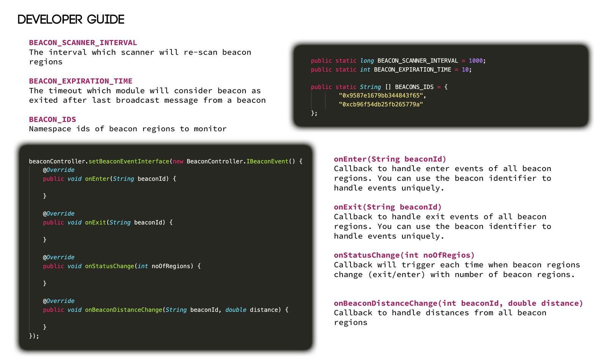This screenshot has width=607, height=364.
Task: Select the onEnter(String beaconId) heading
Action: point(390,159)
